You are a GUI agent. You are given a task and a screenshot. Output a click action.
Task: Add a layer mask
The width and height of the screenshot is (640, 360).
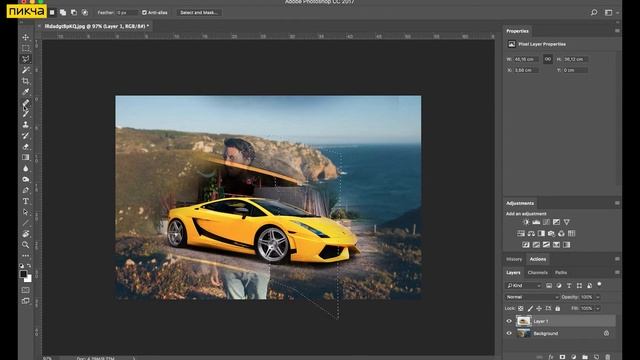[x=562, y=357]
